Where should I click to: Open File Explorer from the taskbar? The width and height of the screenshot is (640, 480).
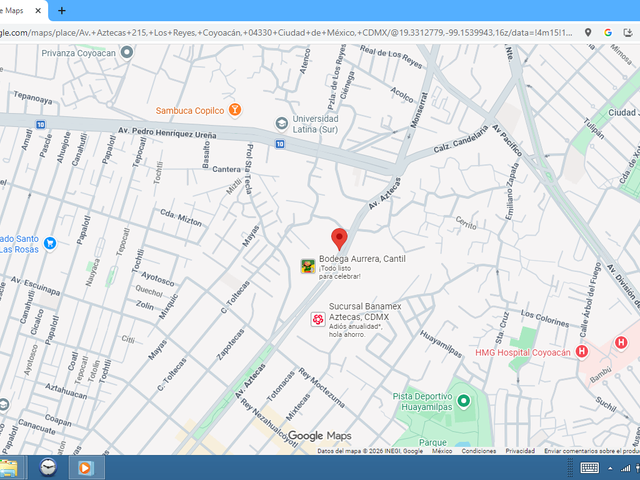coord(9,468)
